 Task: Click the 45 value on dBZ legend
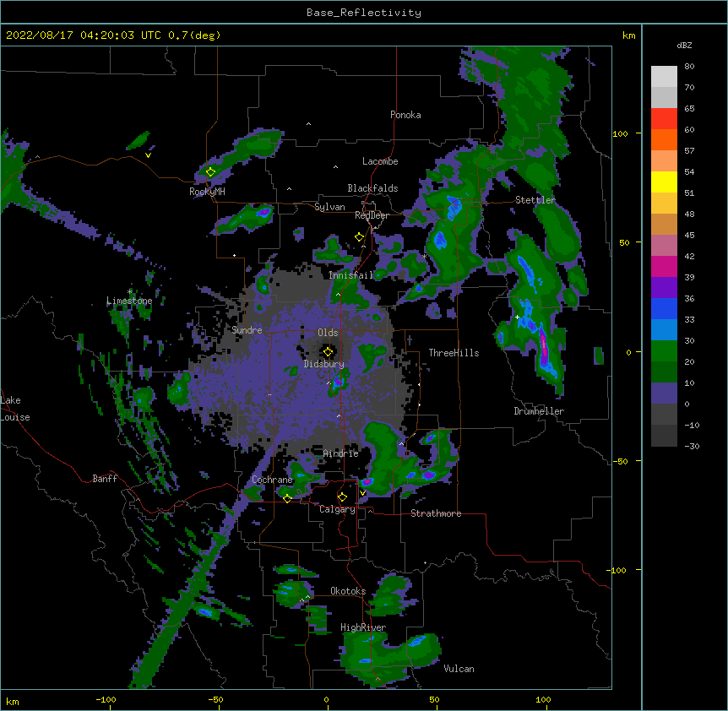coord(689,236)
